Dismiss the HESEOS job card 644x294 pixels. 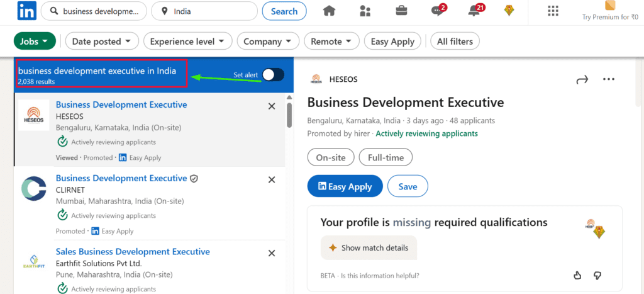tap(272, 106)
